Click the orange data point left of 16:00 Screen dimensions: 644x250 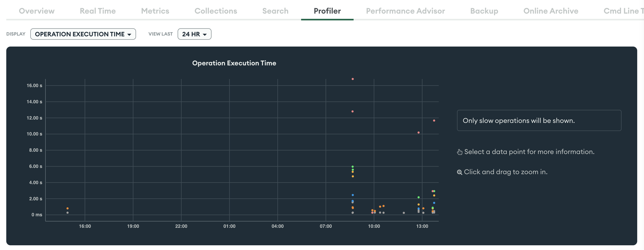68,208
